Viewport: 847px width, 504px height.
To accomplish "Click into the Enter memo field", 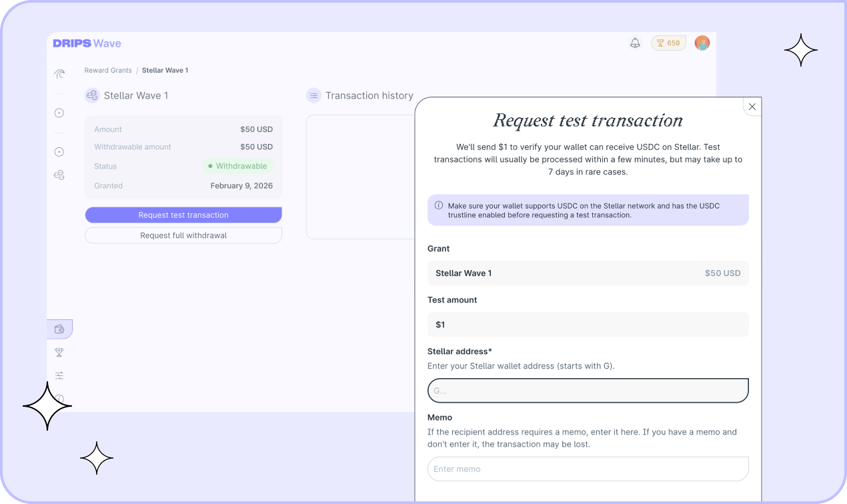I will point(588,469).
